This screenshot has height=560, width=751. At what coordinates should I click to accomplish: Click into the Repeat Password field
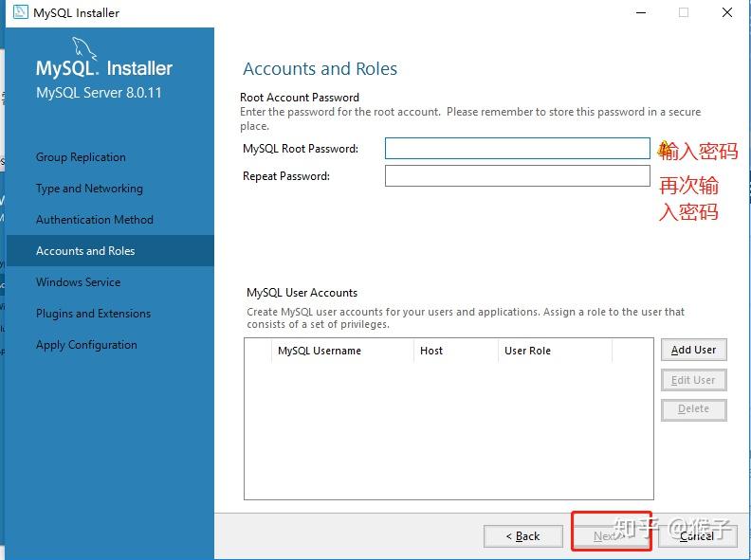tap(517, 176)
